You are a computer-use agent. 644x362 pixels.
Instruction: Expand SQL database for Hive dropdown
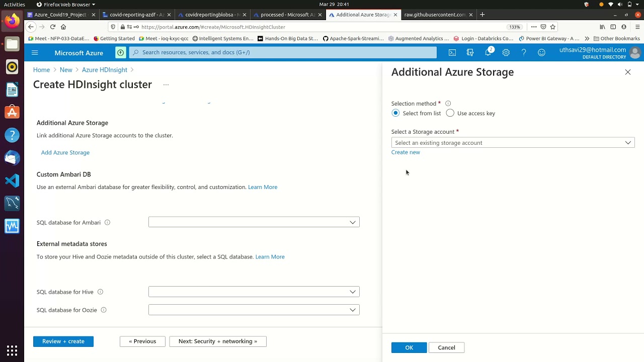click(254, 292)
